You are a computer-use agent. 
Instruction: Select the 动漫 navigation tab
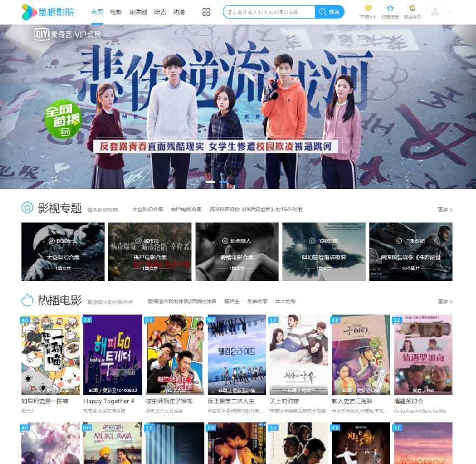tap(179, 12)
